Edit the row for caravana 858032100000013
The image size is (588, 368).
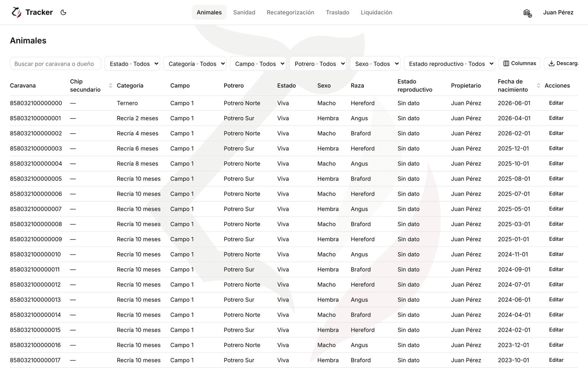tap(556, 300)
